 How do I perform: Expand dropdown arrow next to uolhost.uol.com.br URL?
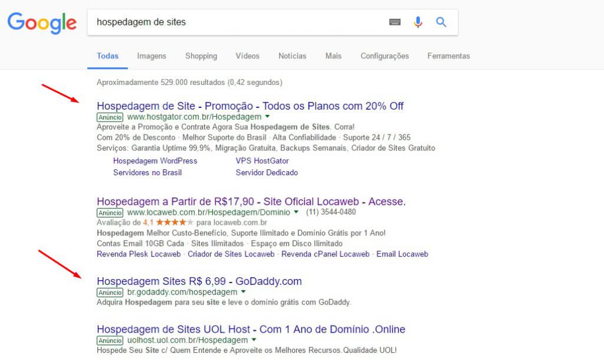pos(254,340)
